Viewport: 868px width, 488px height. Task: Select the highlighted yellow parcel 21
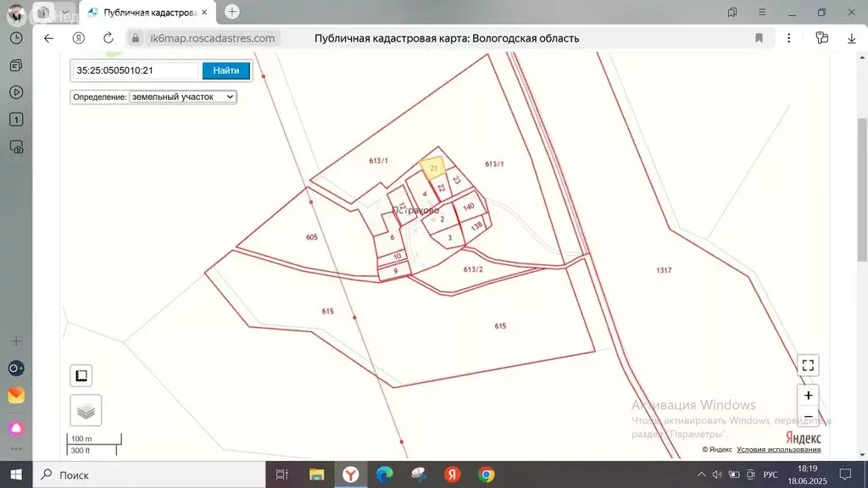(433, 168)
